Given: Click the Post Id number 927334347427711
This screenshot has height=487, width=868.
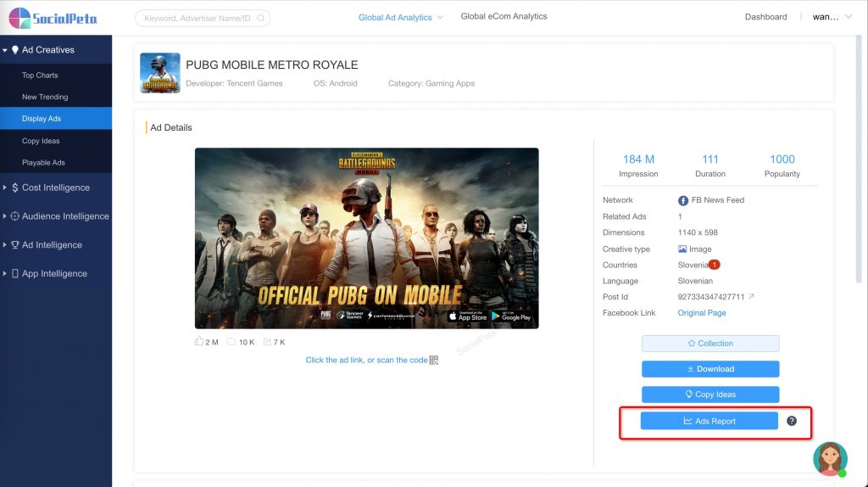Looking at the screenshot, I should (711, 297).
